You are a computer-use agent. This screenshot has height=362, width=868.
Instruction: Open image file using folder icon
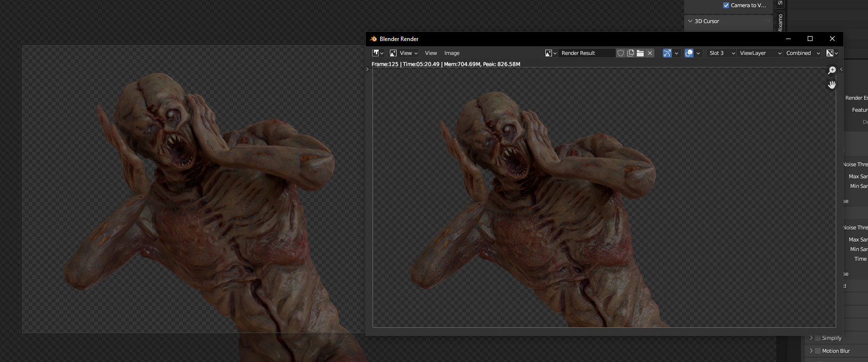tap(640, 53)
